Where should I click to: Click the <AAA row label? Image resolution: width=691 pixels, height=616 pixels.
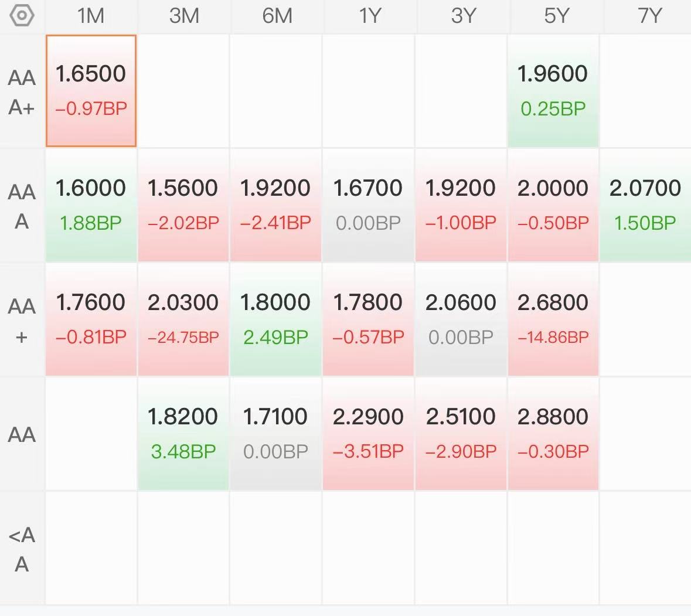(22, 549)
